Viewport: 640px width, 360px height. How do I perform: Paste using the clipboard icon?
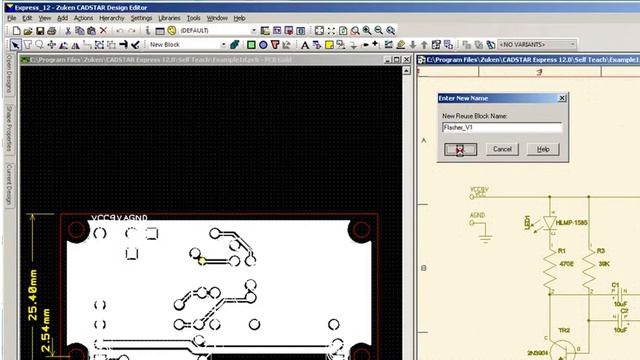click(91, 31)
